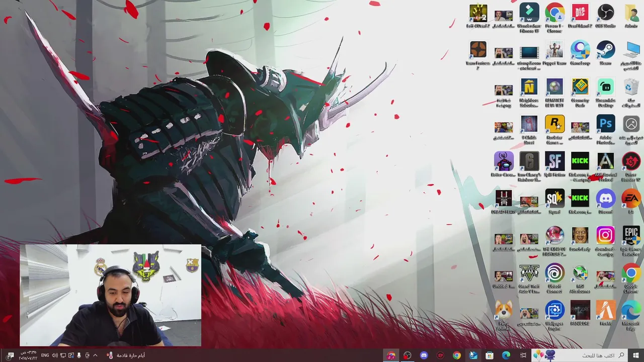Viewport: 644px width, 362px height.
Task: Launch Party Animals shortcut
Action: 504,316
